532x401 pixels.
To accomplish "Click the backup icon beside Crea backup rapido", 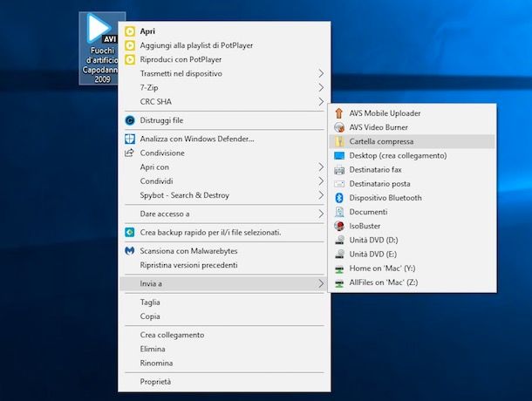I will click(130, 233).
